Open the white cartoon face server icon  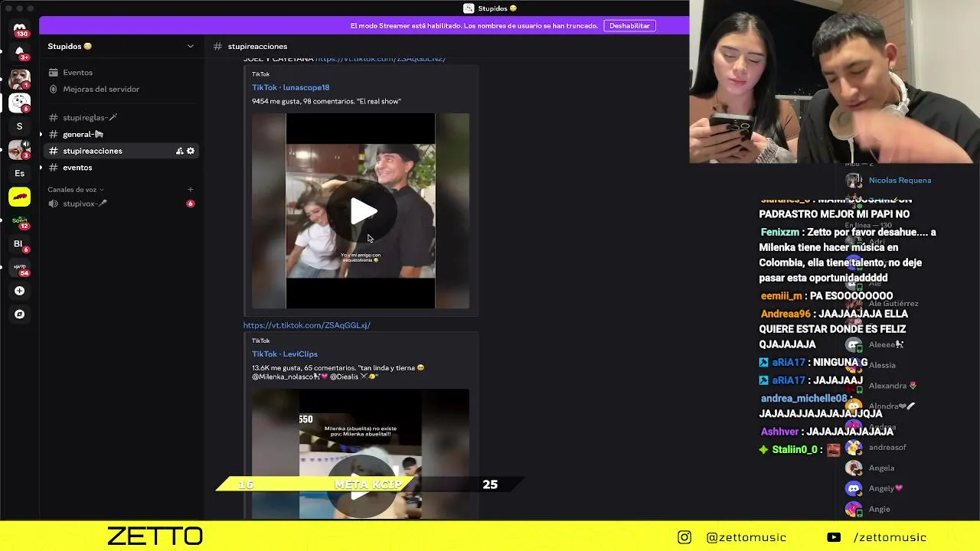pyautogui.click(x=20, y=102)
